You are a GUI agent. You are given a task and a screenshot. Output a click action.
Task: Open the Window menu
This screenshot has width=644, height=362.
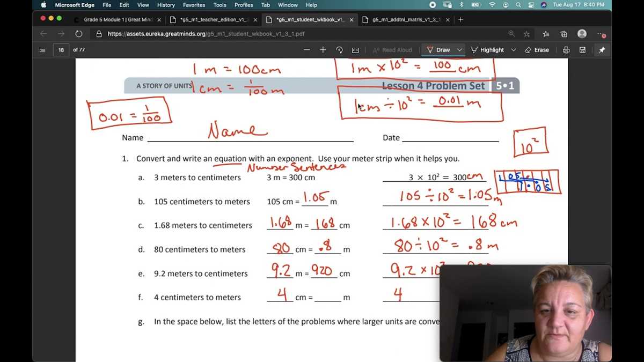[288, 5]
